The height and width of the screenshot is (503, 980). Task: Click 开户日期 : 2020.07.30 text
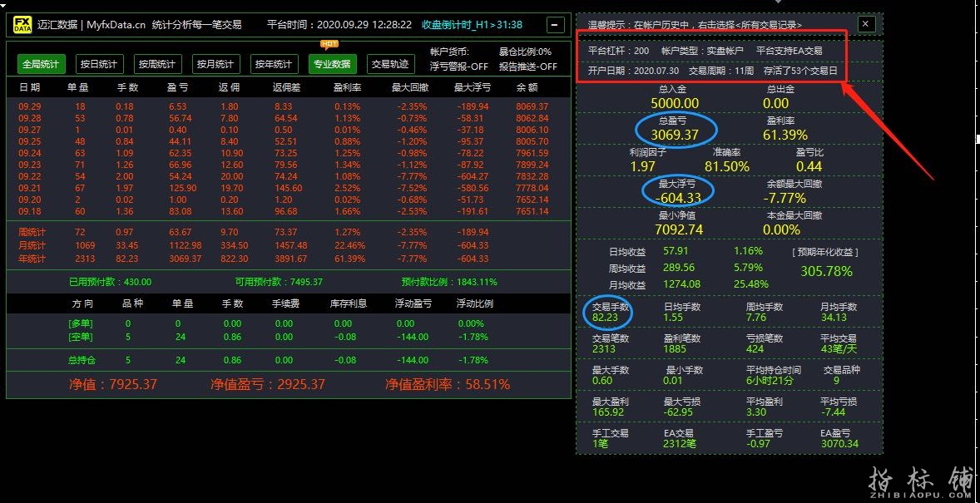(632, 71)
